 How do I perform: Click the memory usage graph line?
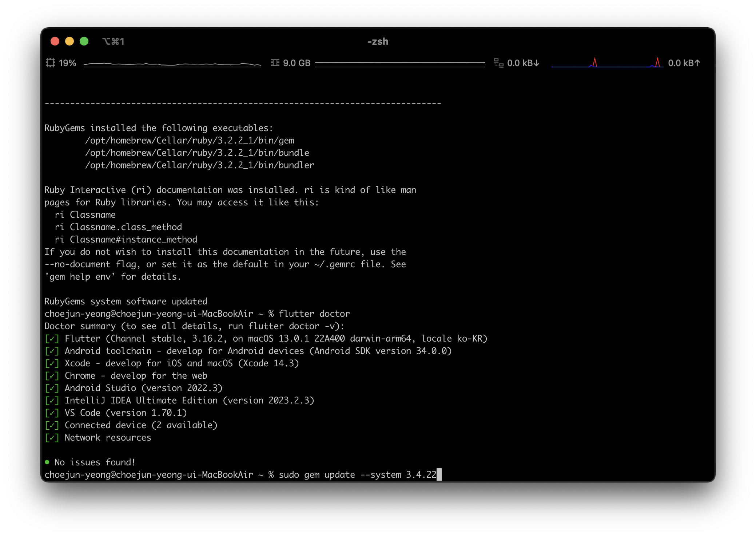pos(400,63)
